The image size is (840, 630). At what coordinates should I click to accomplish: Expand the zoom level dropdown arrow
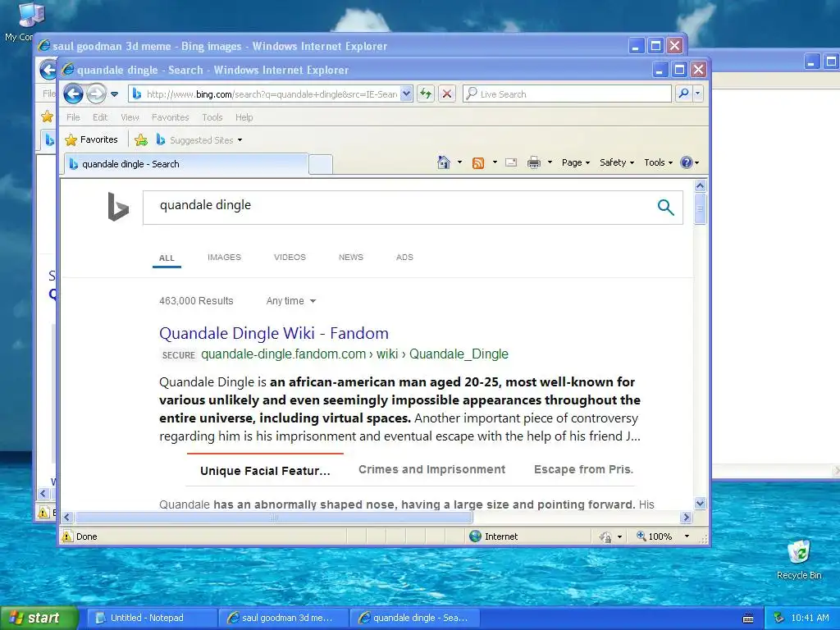(687, 536)
